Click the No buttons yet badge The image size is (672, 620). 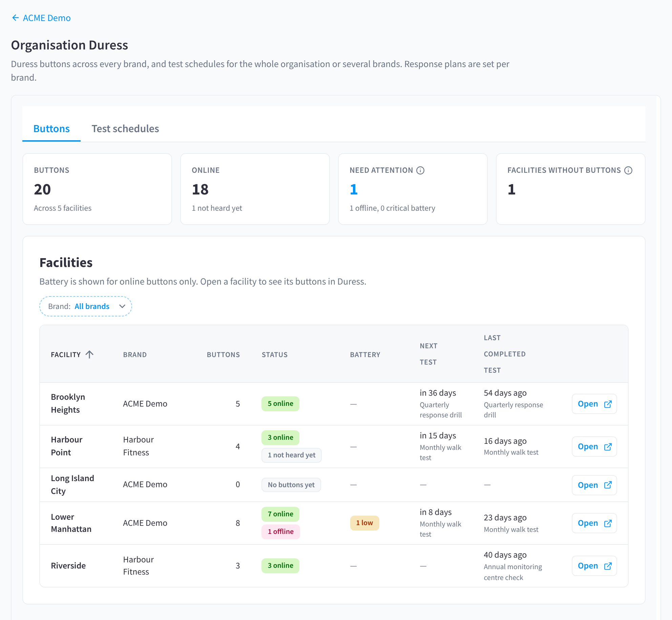click(x=291, y=485)
